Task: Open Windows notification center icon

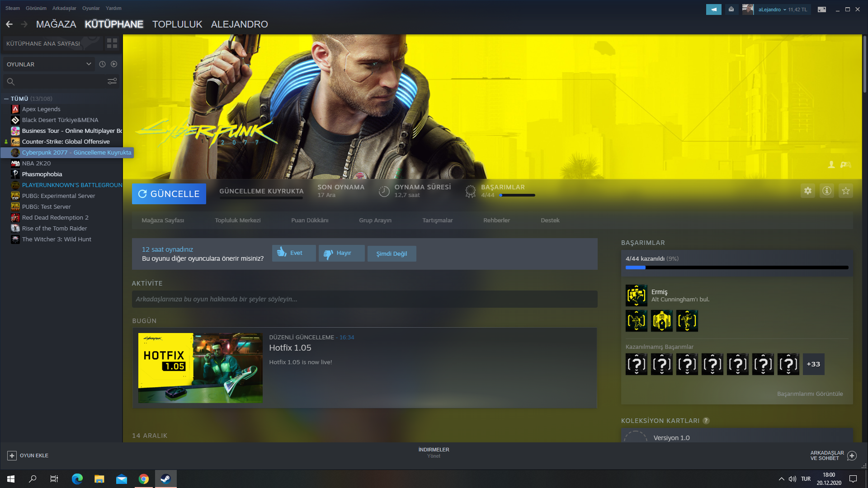Action: coord(853,479)
